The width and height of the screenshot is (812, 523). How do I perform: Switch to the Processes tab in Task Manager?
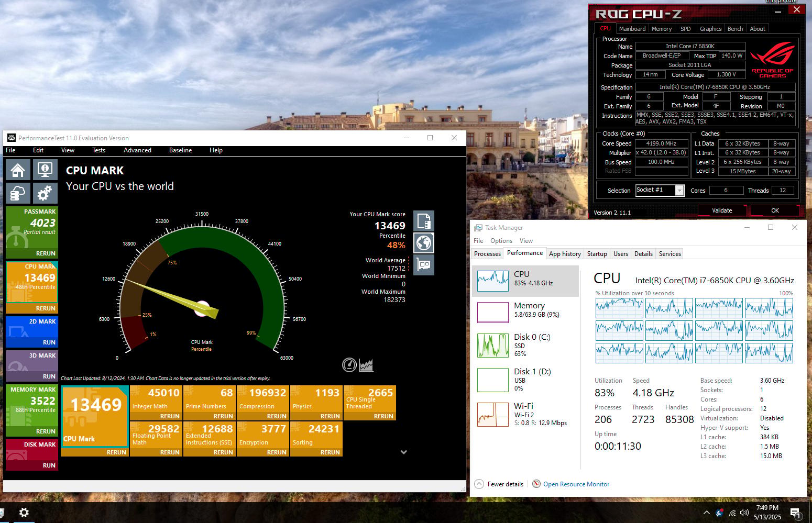tap(487, 254)
